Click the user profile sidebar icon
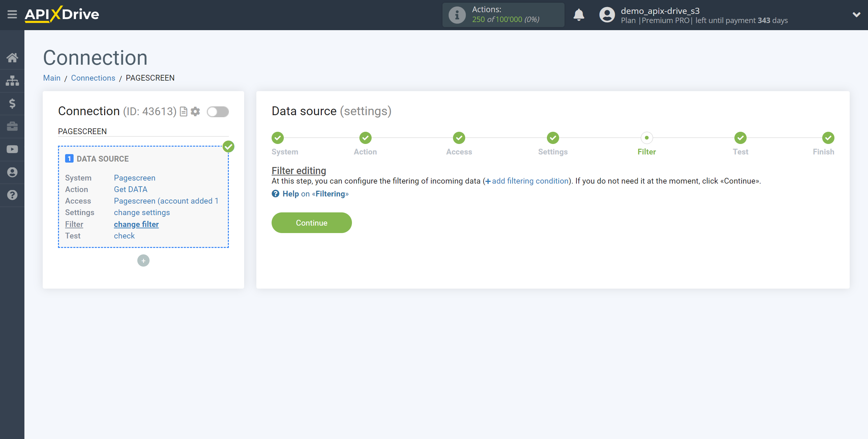Screen dimensions: 868x439 pyautogui.click(x=12, y=172)
